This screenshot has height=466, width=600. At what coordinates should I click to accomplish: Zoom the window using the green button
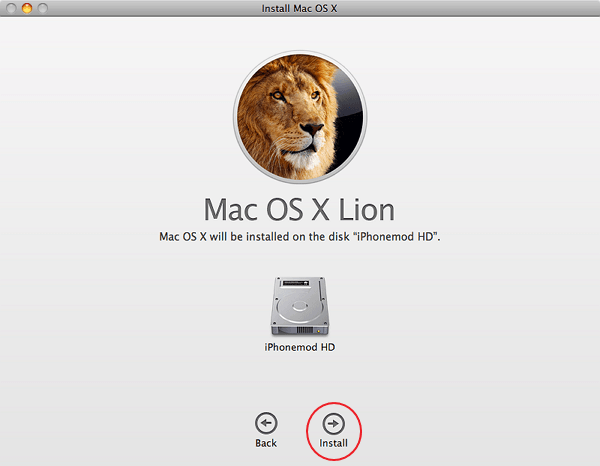tap(44, 7)
